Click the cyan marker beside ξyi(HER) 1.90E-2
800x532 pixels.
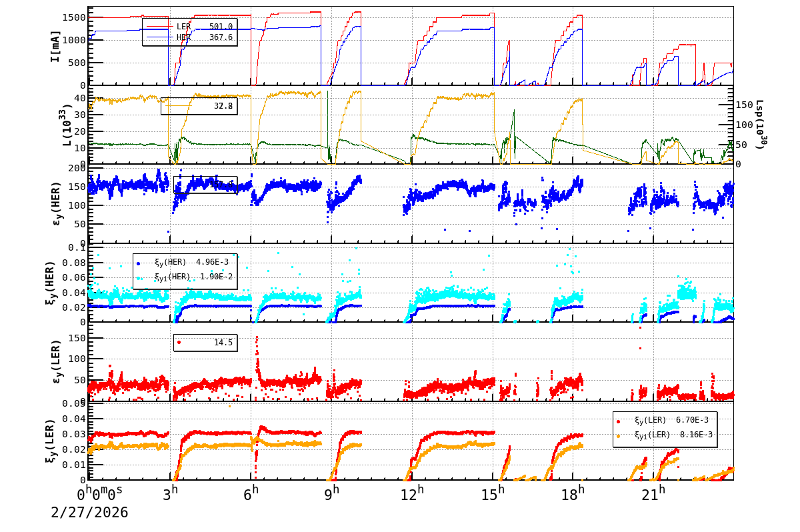pyautogui.click(x=139, y=278)
